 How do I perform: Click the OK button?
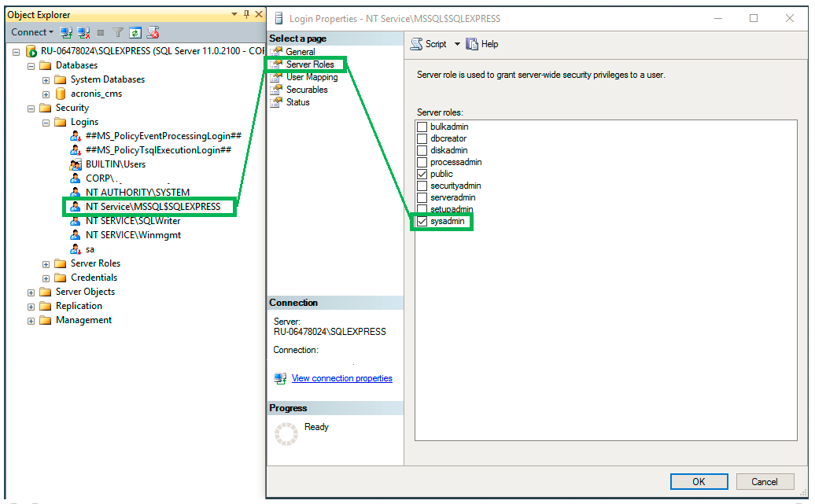(x=699, y=481)
